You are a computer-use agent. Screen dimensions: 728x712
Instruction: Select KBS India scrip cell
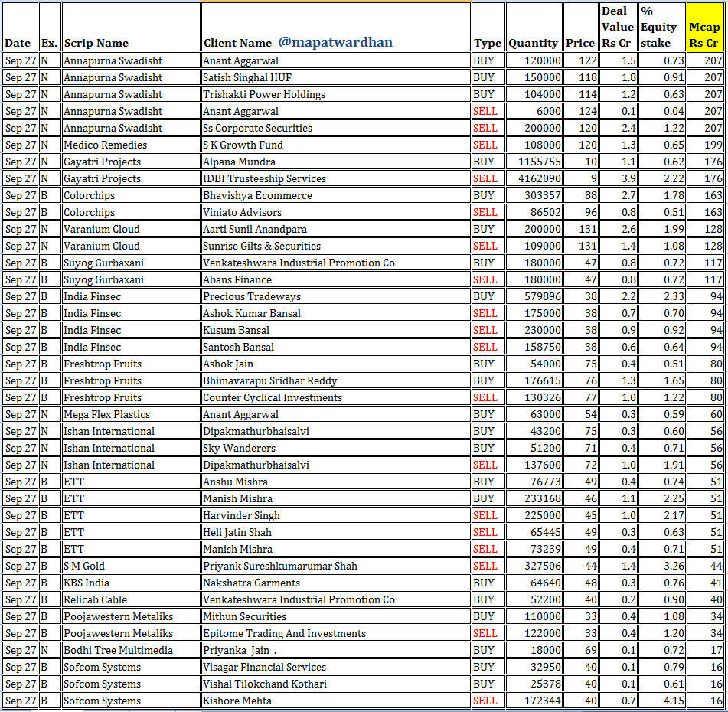(x=132, y=583)
